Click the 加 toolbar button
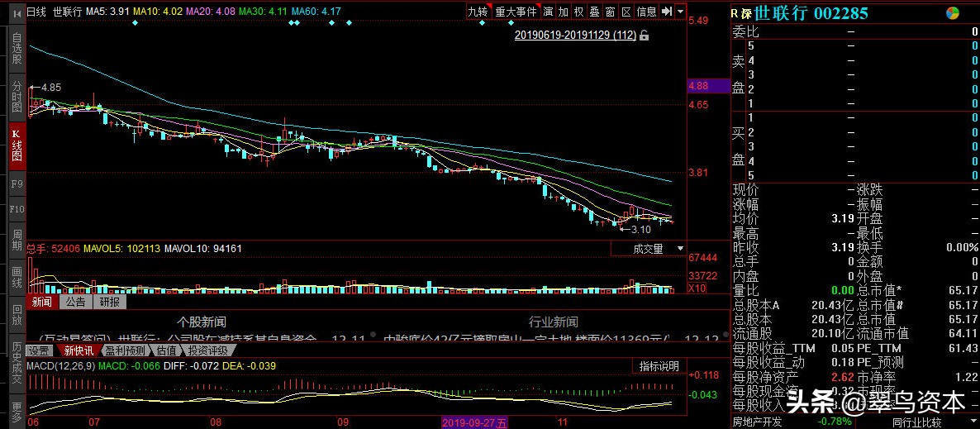The width and height of the screenshot is (980, 429). 563,12
